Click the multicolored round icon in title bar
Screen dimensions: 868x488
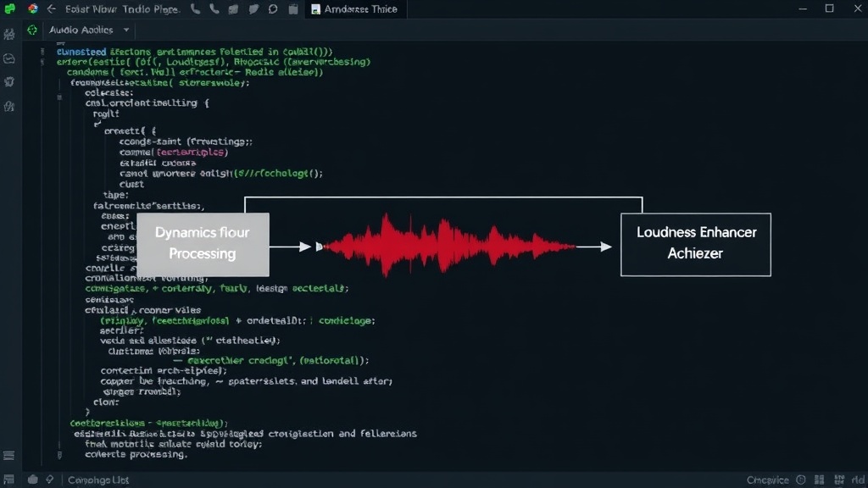click(x=33, y=8)
